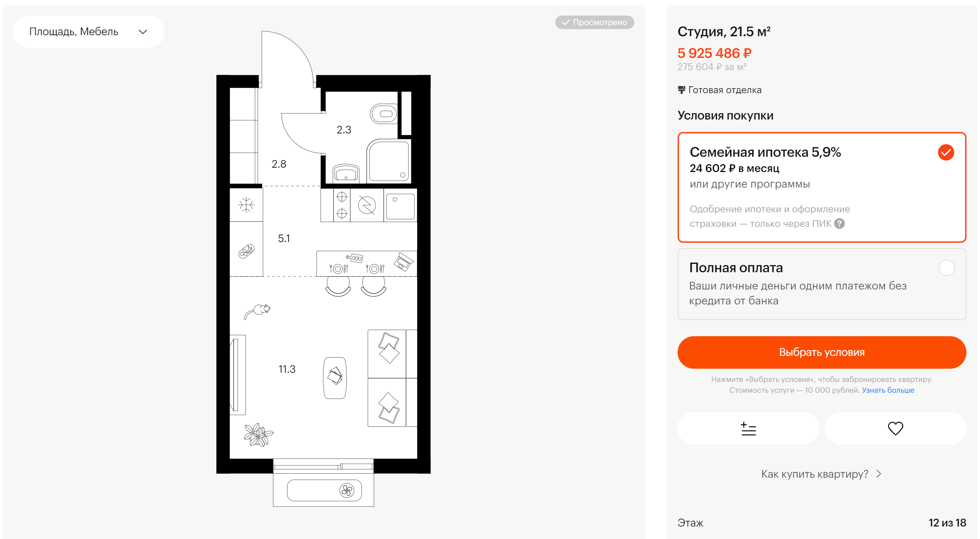Image resolution: width=980 pixels, height=539 pixels.
Task: Click the 5.1 kitchen area label
Action: coord(284,238)
